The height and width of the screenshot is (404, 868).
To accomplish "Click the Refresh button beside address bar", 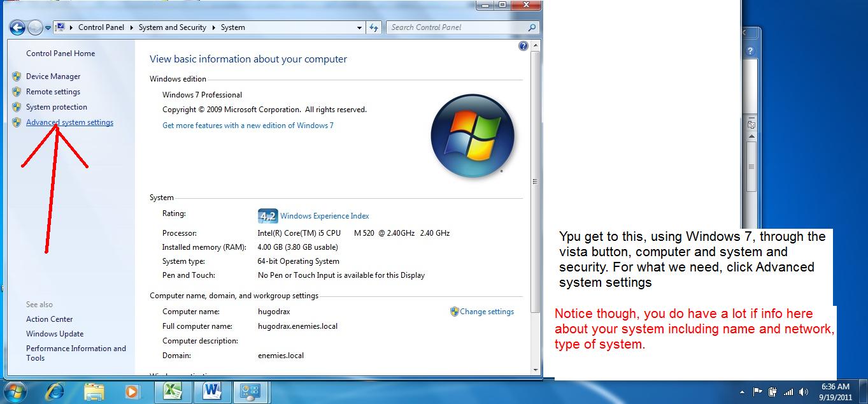I will 374,27.
